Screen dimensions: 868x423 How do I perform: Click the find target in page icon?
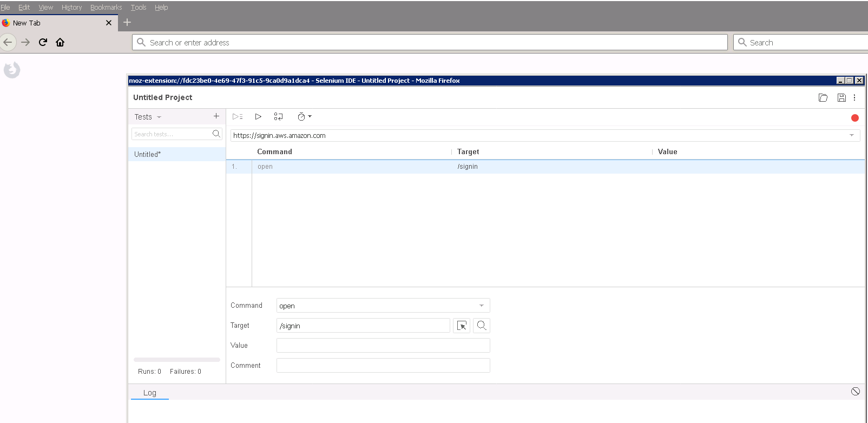tap(482, 326)
